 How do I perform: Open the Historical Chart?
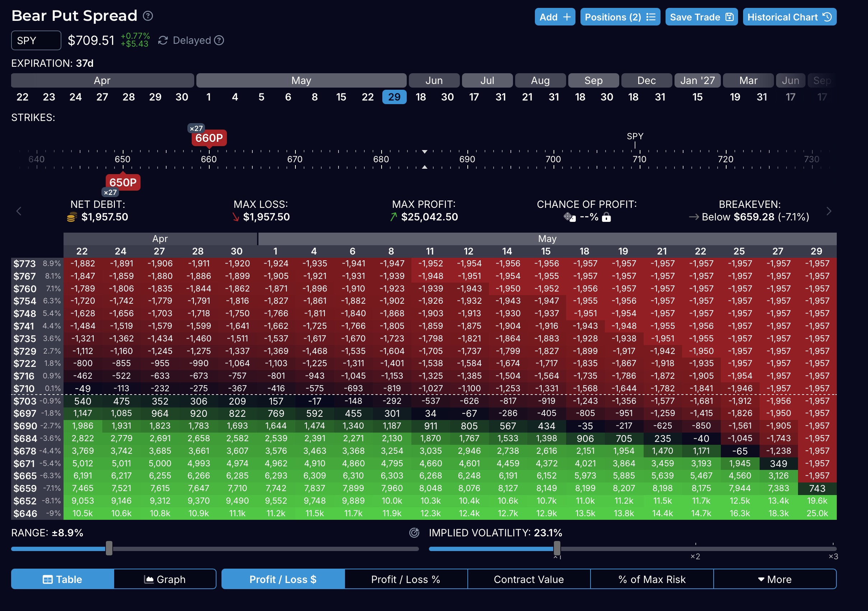tap(789, 17)
